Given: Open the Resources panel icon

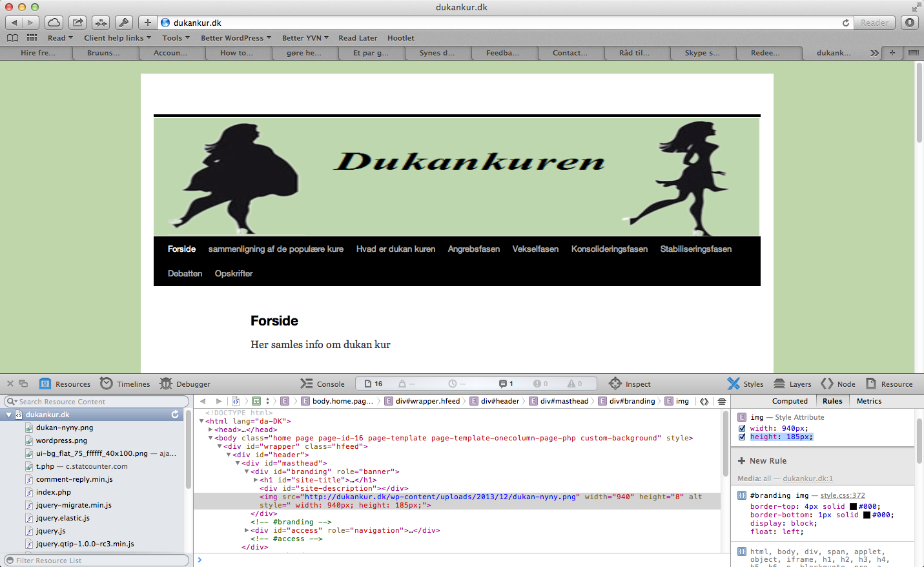Looking at the screenshot, I should click(x=45, y=384).
